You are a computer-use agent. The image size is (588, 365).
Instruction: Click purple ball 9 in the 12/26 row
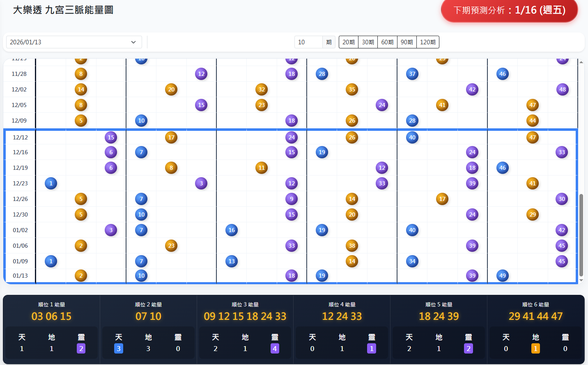(292, 199)
